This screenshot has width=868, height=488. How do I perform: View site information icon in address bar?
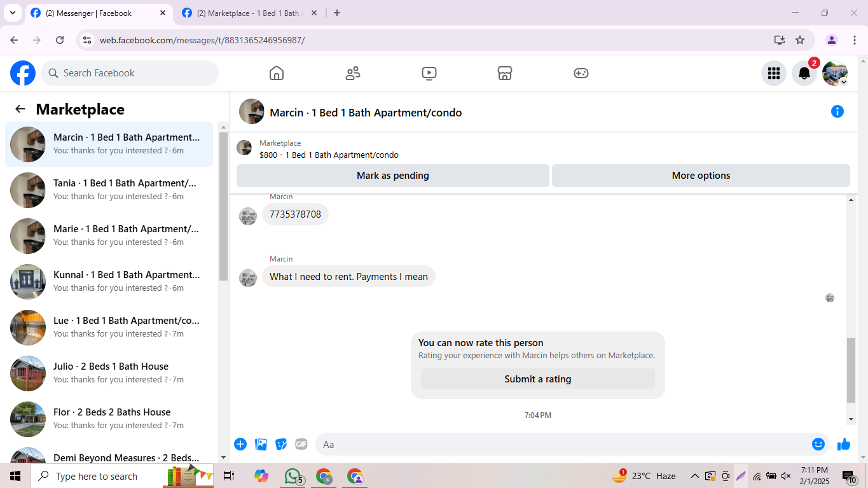(x=88, y=40)
